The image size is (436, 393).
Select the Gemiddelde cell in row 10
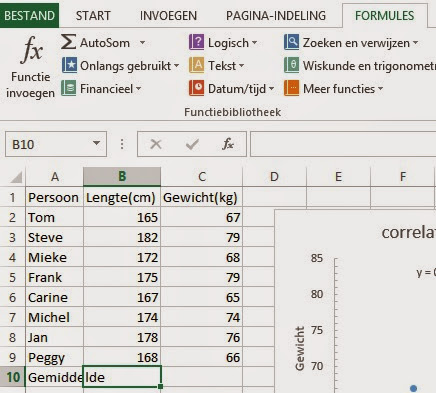pos(54,377)
